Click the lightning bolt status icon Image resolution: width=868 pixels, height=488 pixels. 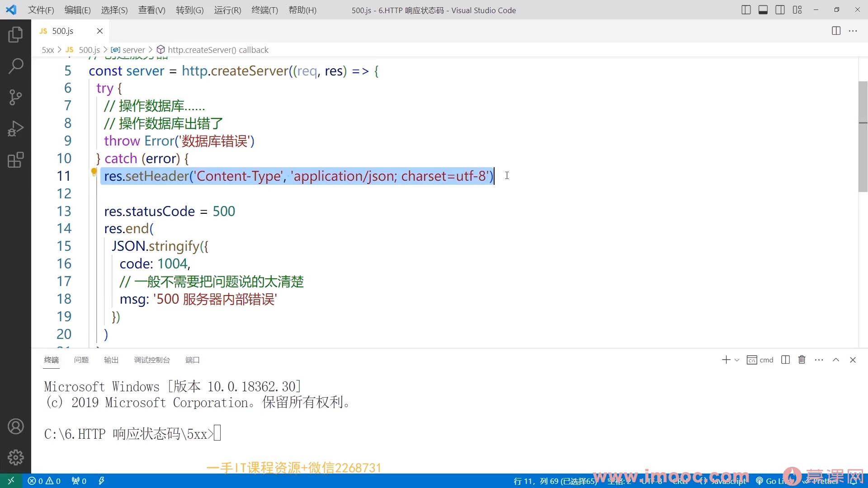click(101, 481)
